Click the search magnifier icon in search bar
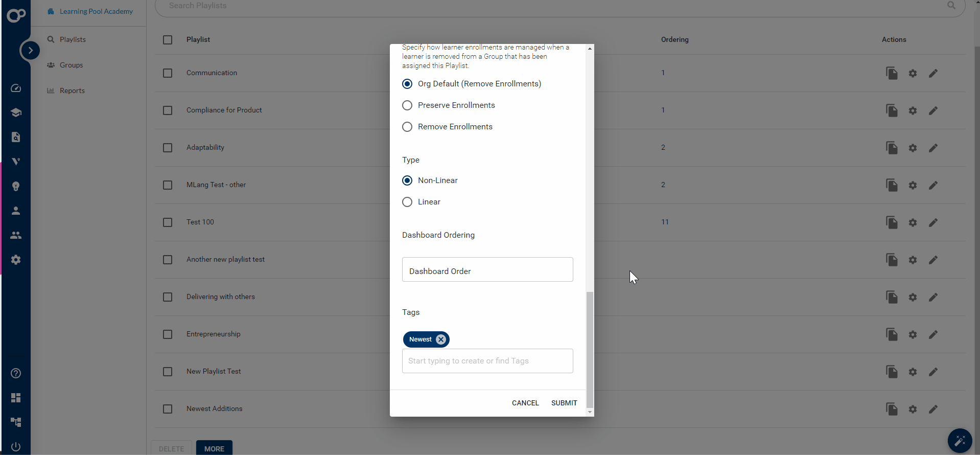Viewport: 980px width, 455px height. pyautogui.click(x=951, y=5)
